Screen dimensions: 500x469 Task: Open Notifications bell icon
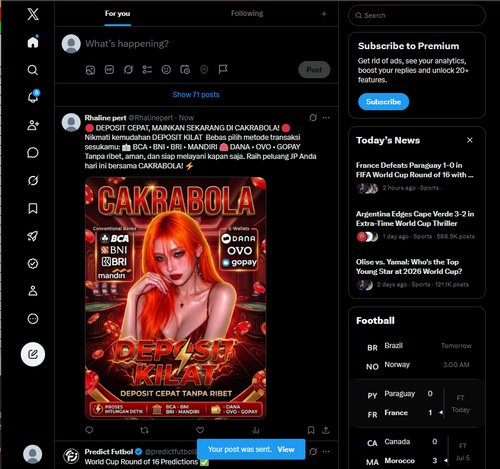tap(33, 97)
